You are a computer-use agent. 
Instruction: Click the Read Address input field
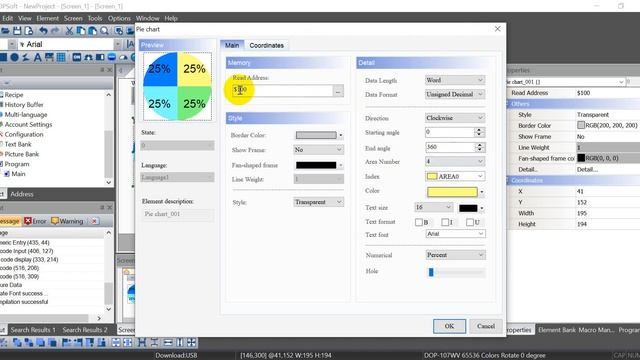(282, 91)
